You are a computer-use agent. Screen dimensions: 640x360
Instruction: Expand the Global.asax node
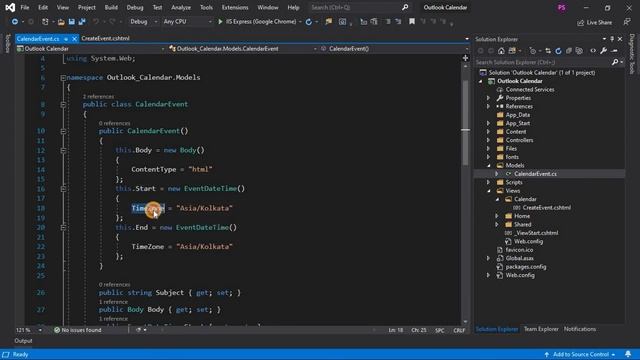click(488, 258)
